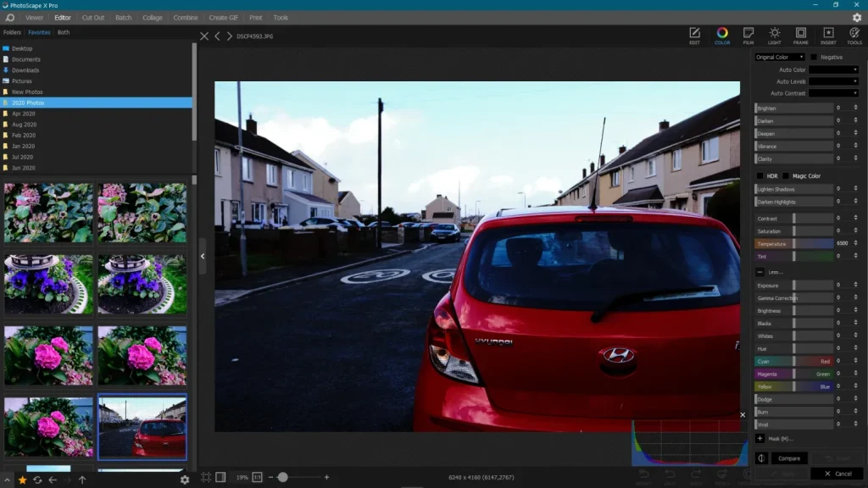Viewport: 868px width, 488px height.
Task: Open the Color adjustment panel
Action: pyautogui.click(x=721, y=36)
